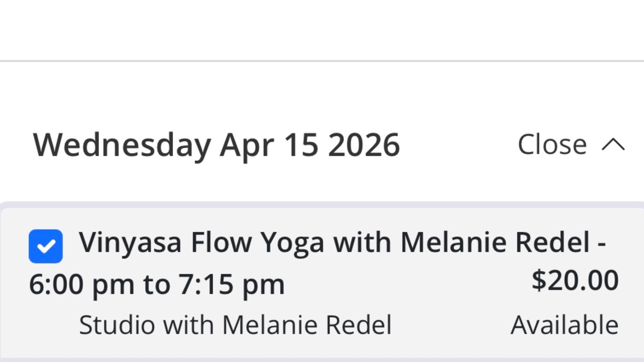Tap the white check mark icon
Screen dimensions: 644x362
coord(46,247)
